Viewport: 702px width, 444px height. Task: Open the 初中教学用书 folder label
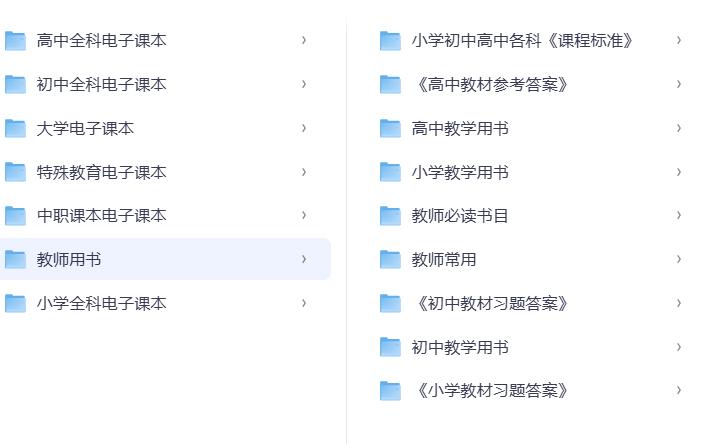tap(460, 347)
